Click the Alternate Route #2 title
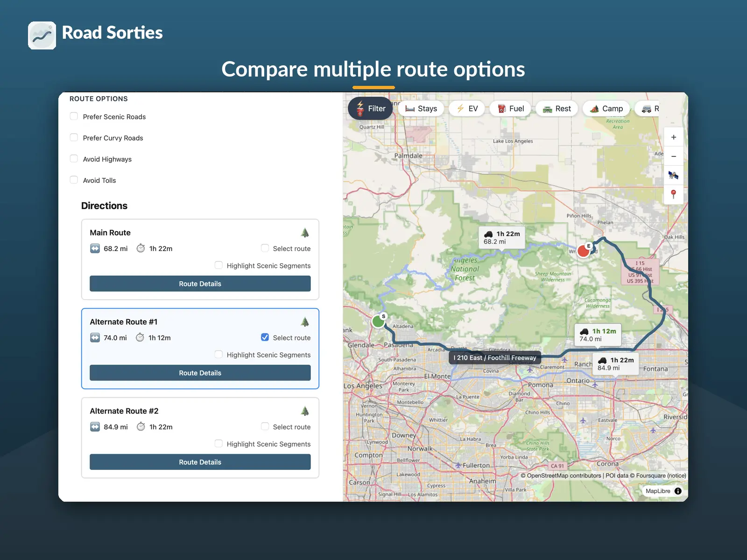 (x=124, y=411)
